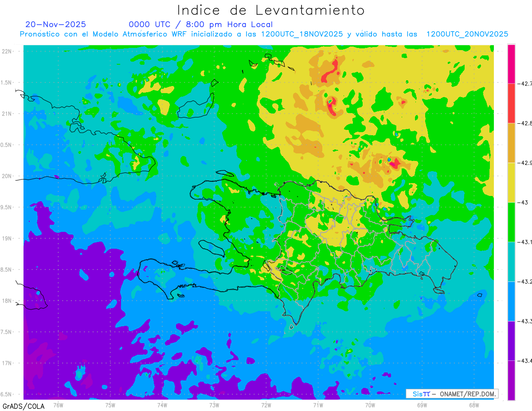This screenshot has height=411, width=532.
Task: Click the "19N" latitude axis label
Action: tap(7, 238)
